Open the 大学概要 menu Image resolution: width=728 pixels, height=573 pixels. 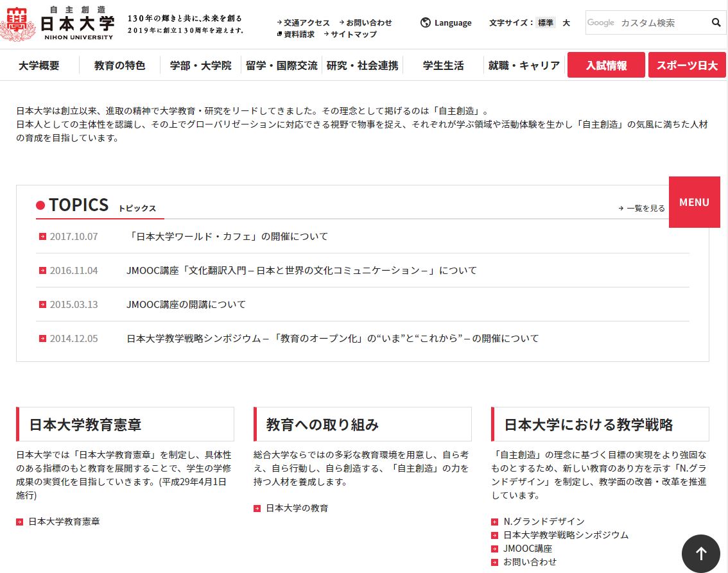[x=39, y=65]
